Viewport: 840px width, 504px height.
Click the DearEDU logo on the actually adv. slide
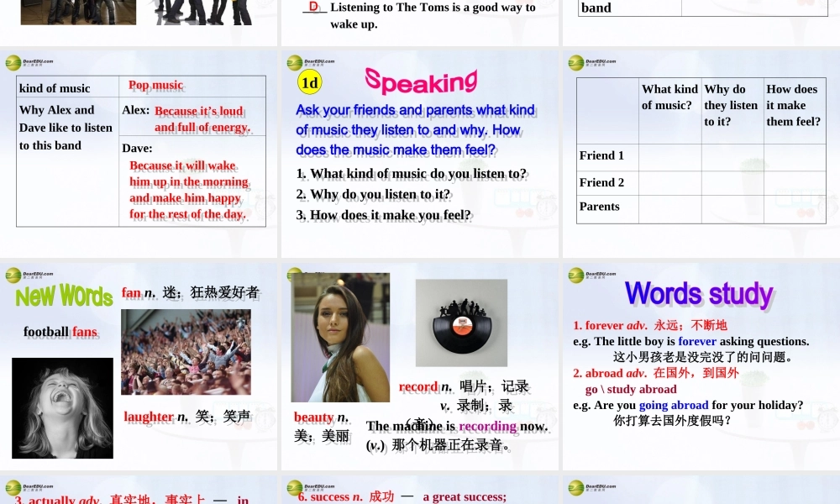pos(14,486)
